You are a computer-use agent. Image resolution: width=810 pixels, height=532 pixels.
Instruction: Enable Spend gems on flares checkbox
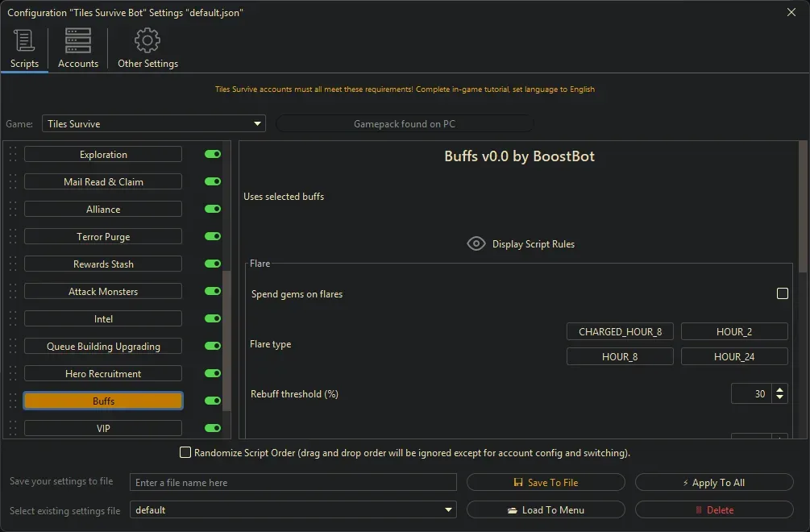(782, 294)
